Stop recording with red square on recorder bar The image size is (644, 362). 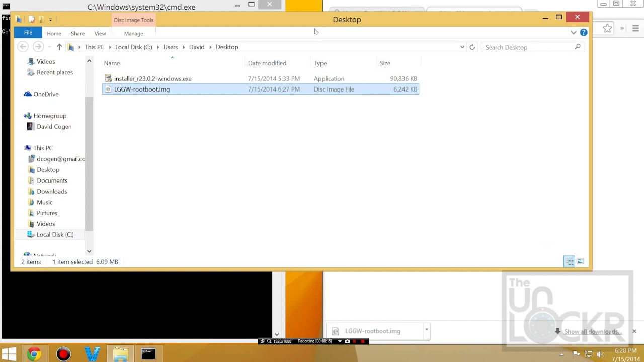[362, 341]
